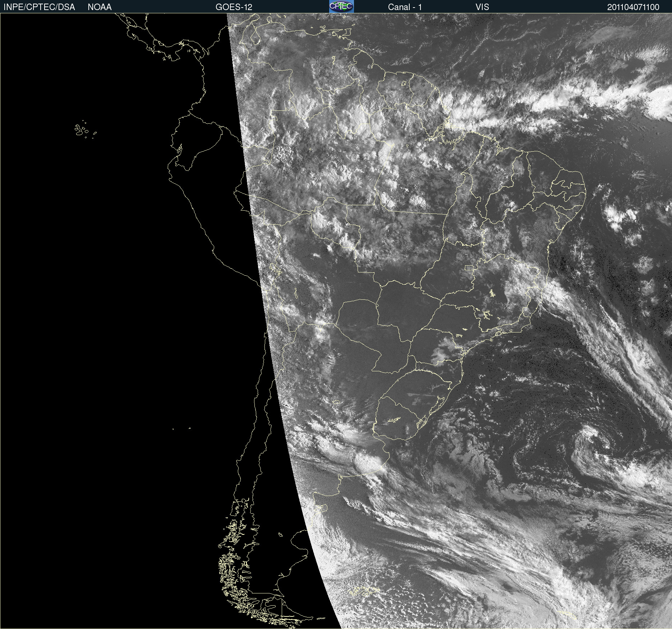Click the VIS channel label
The image size is (672, 629).
coord(482,7)
